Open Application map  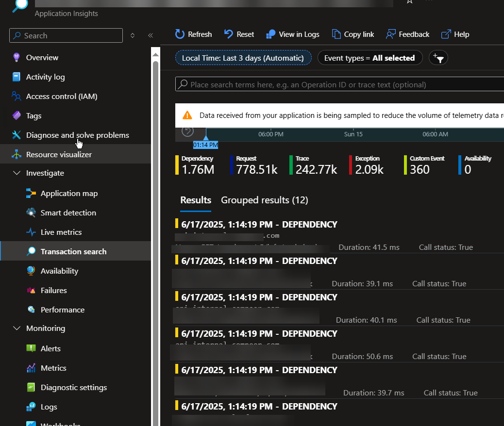point(69,194)
